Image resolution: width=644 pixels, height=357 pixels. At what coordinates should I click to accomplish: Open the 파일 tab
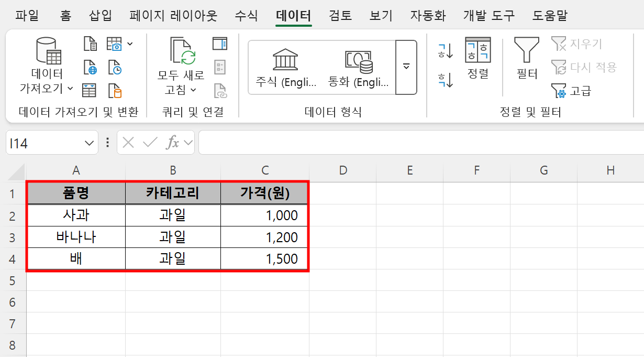pyautogui.click(x=27, y=15)
